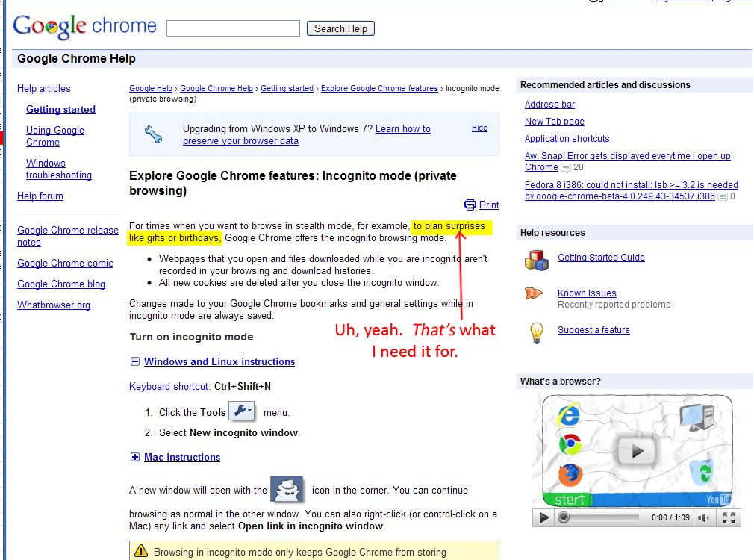
Task: Open video fullscreen with expand icon
Action: coord(729,517)
